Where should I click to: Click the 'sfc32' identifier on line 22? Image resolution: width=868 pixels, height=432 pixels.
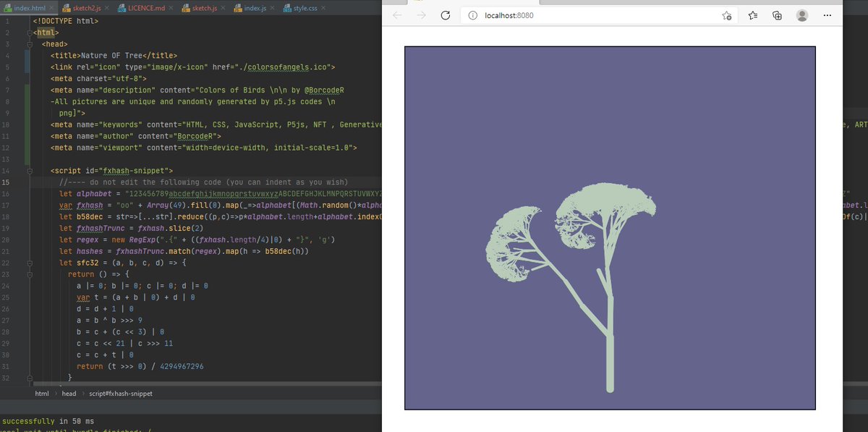pos(88,263)
